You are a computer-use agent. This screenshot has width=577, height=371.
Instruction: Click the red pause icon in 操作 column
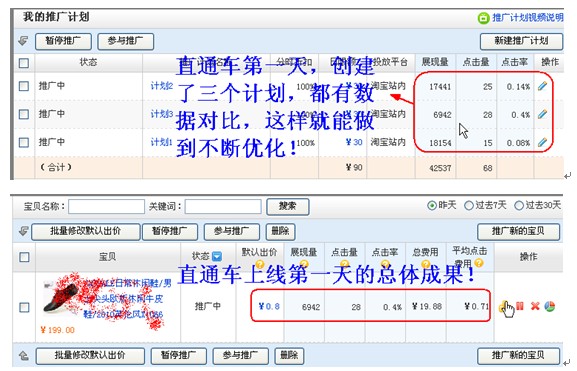520,306
